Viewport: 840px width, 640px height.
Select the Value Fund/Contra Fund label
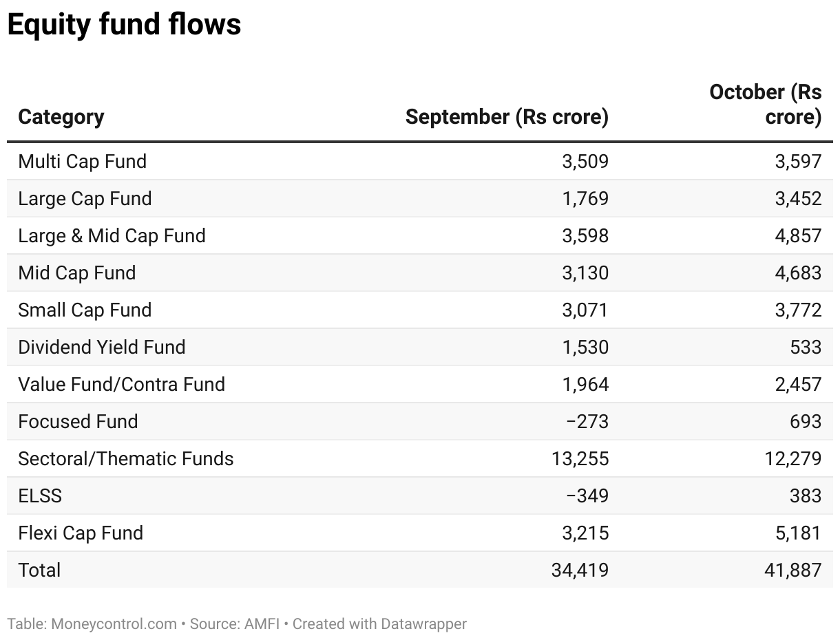point(122,385)
